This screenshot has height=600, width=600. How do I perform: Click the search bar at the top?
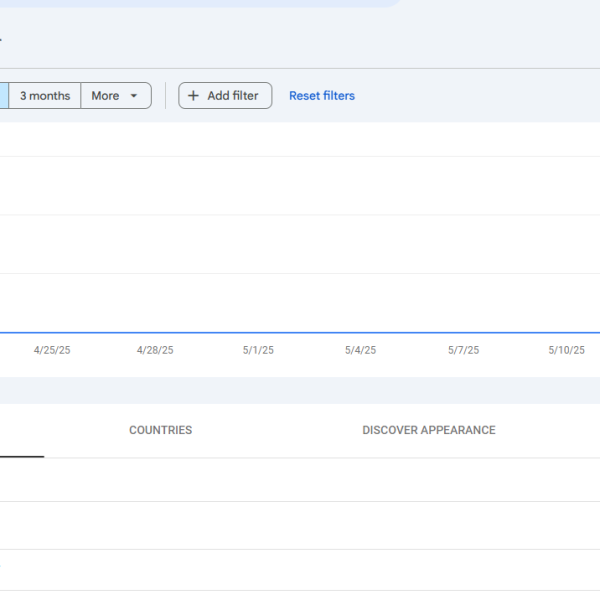pyautogui.click(x=200, y=3)
